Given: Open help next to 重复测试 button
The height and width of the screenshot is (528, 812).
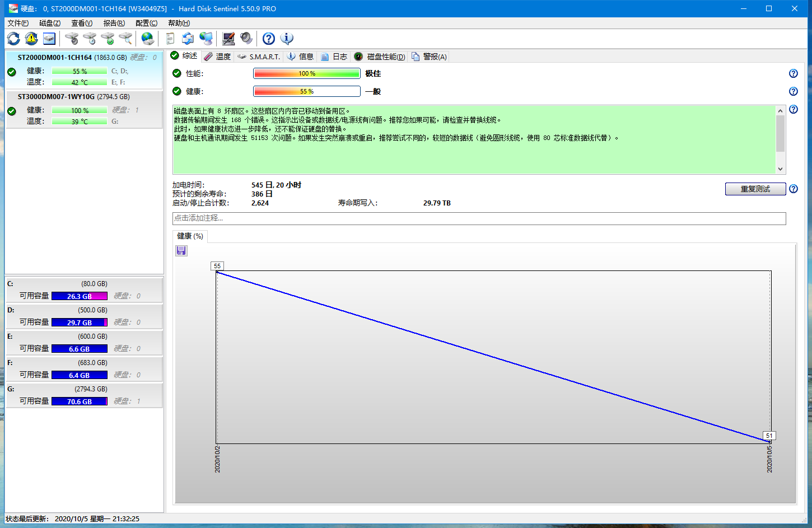Looking at the screenshot, I should (794, 189).
